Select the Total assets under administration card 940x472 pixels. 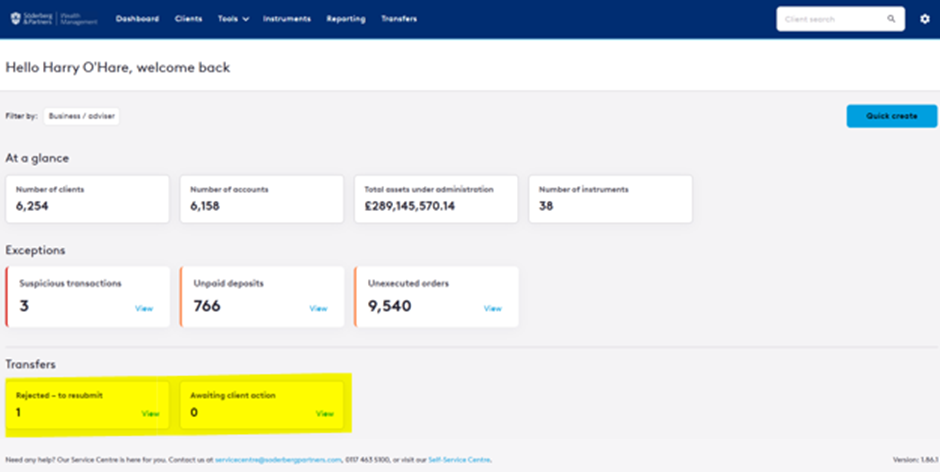point(436,199)
